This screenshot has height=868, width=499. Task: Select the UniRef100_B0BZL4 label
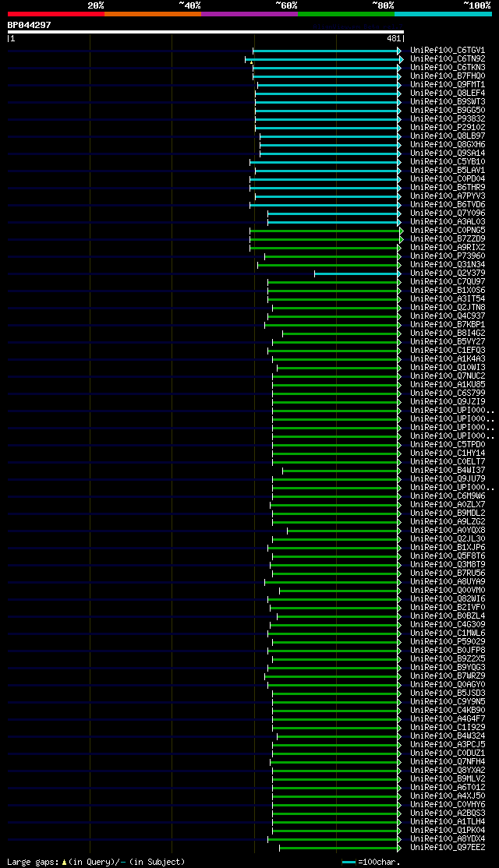pos(448,616)
